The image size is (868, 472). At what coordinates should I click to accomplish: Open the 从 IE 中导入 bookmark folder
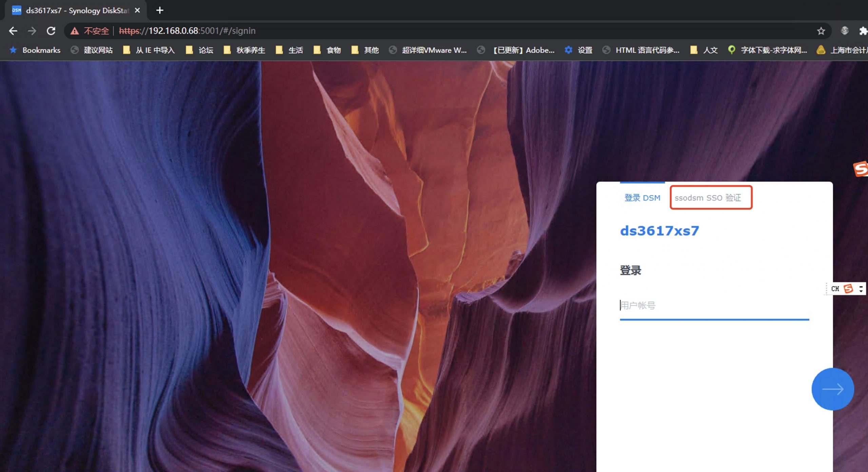point(149,50)
